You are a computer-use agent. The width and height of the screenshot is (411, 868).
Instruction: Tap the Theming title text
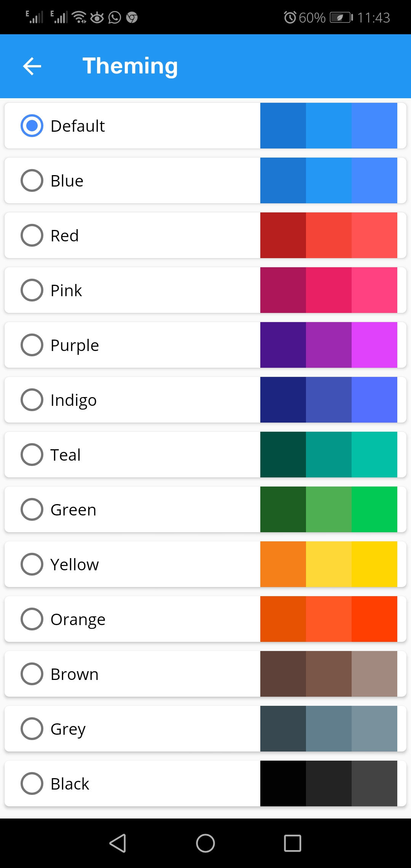(x=130, y=66)
